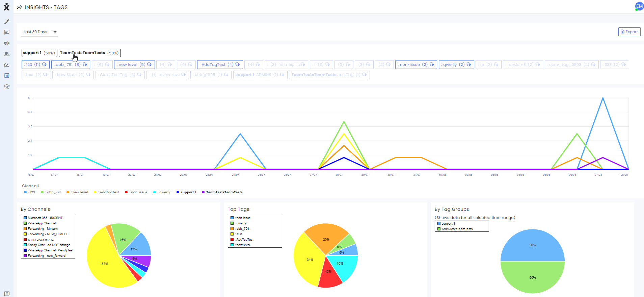Hide the ': AddTagTest' series in chart legend
This screenshot has height=297, width=644.
106,192
